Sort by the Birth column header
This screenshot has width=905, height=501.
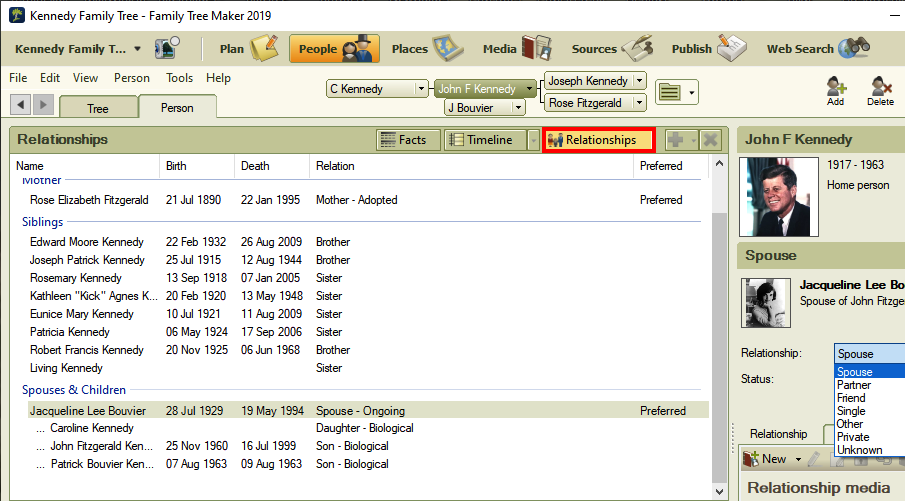click(197, 166)
